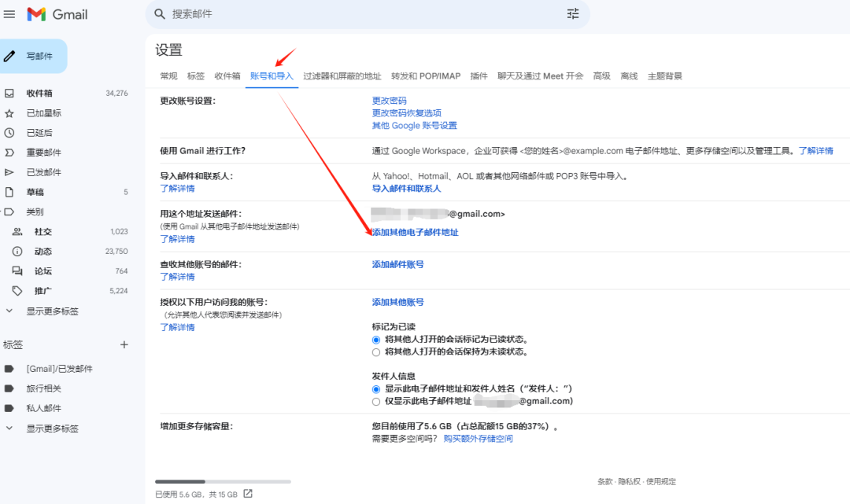Open 聊天及通过 Meet 开会 tab
The width and height of the screenshot is (850, 504).
(x=541, y=76)
